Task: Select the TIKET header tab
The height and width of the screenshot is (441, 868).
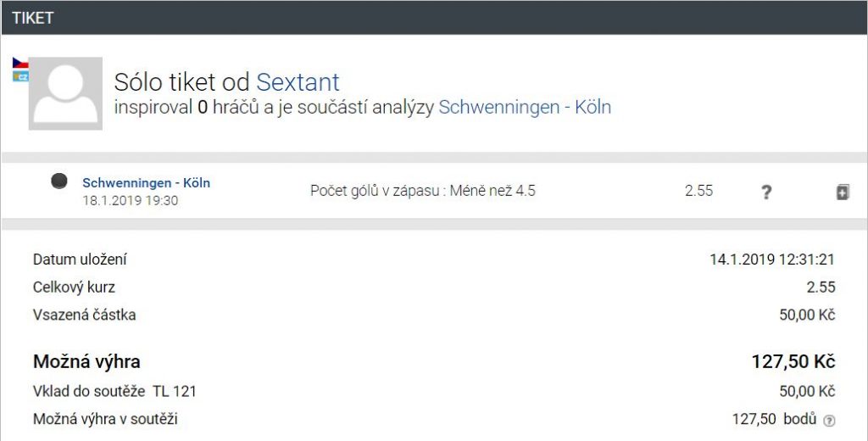Action: coord(33,17)
